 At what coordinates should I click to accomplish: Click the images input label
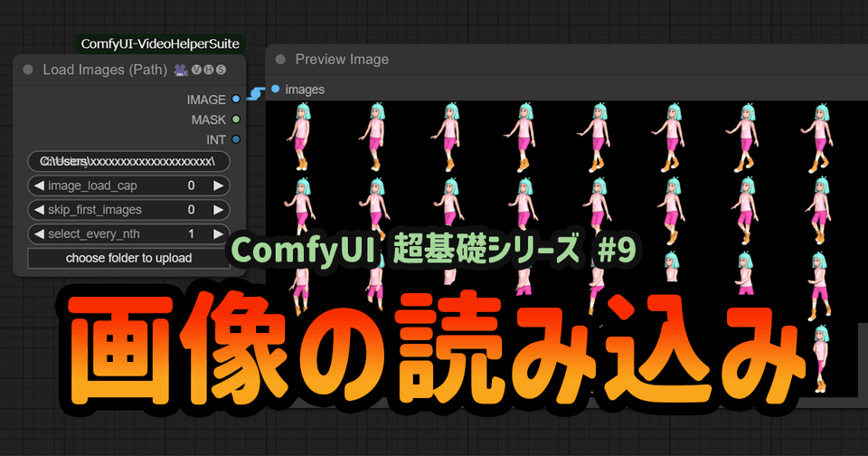point(305,90)
